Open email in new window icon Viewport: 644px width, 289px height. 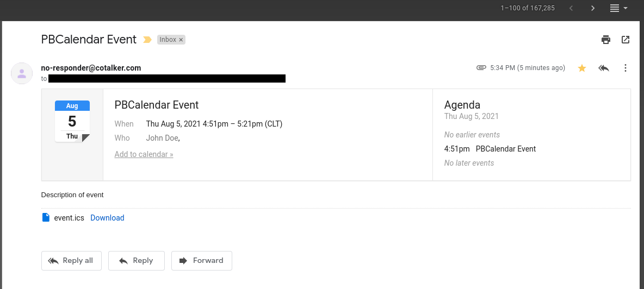[x=626, y=40]
